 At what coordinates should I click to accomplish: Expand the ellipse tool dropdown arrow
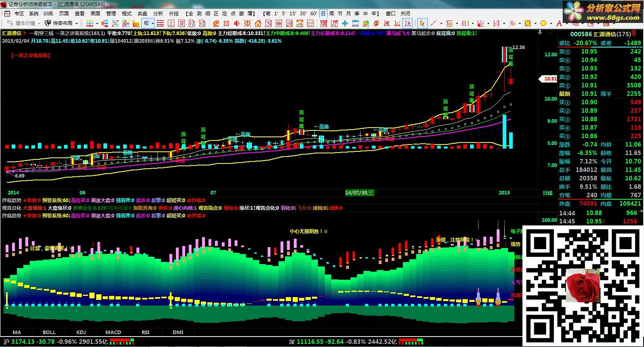pyautogui.click(x=551, y=23)
